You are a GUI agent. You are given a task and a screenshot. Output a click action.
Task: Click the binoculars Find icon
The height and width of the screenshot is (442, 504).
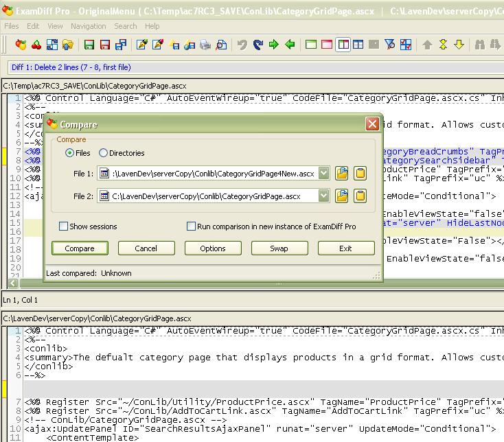(480, 45)
